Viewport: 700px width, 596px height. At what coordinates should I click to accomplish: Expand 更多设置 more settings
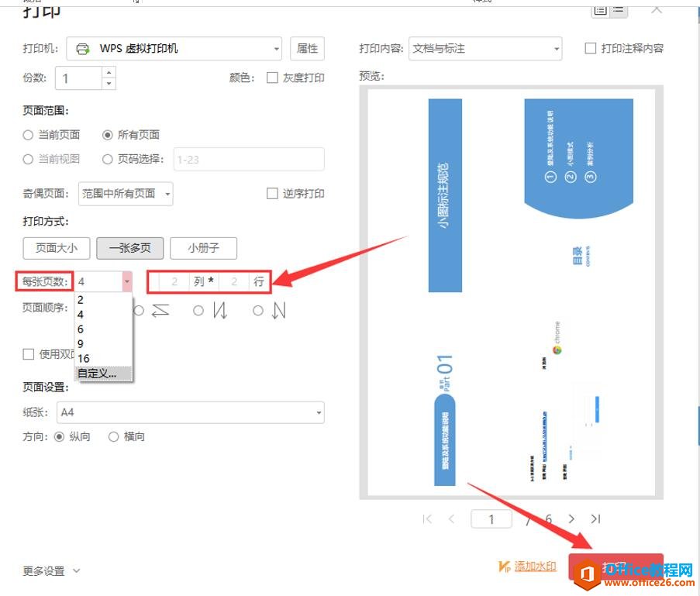(51, 571)
